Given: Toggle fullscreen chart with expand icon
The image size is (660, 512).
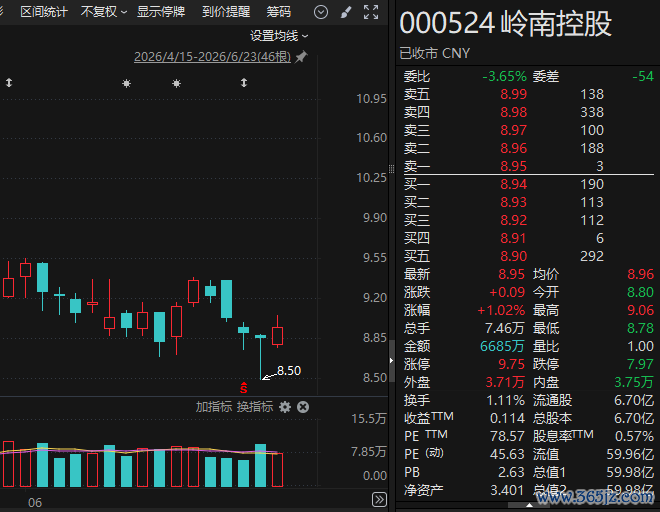Looking at the screenshot, I should pyautogui.click(x=371, y=12).
